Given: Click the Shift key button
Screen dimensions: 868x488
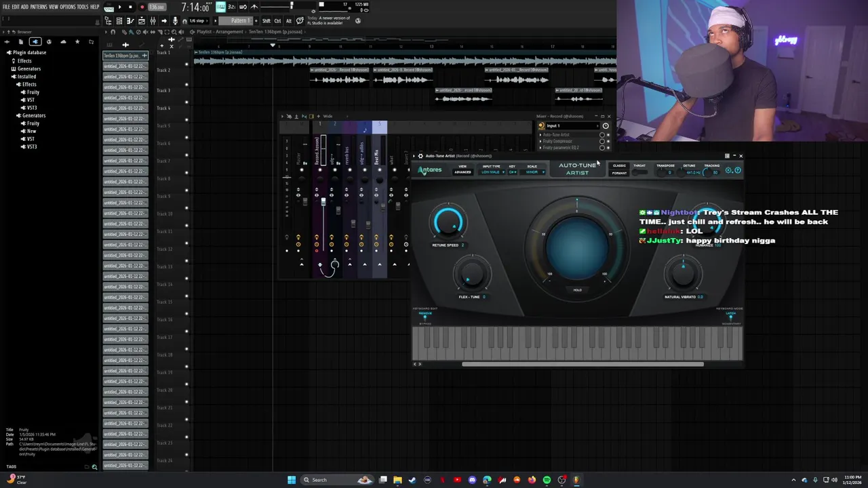Looking at the screenshot, I should [x=267, y=21].
